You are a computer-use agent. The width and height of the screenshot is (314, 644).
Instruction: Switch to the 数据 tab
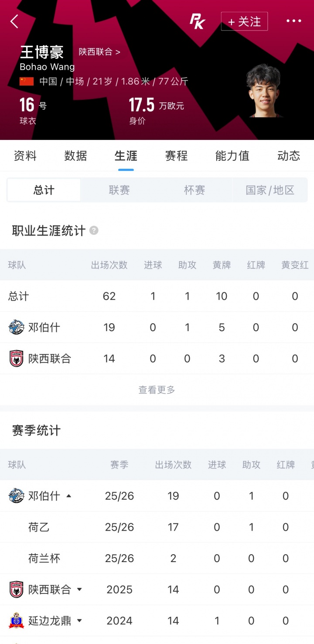[x=75, y=156]
